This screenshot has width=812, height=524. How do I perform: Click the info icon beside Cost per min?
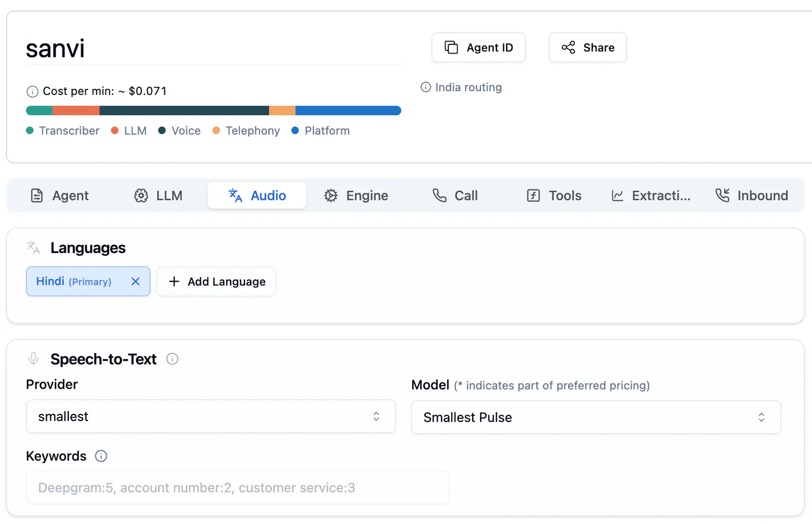tap(32, 91)
